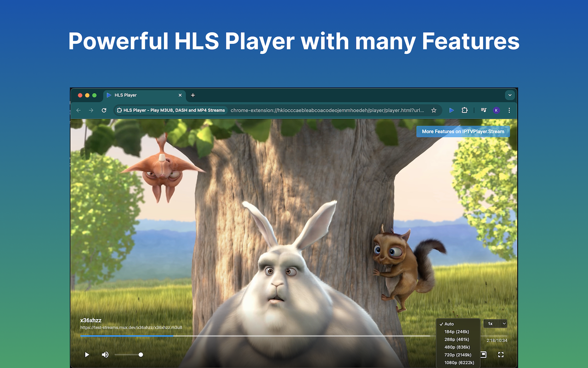This screenshot has width=588, height=368.
Task: Open Chrome's three-dot menu
Action: (509, 110)
